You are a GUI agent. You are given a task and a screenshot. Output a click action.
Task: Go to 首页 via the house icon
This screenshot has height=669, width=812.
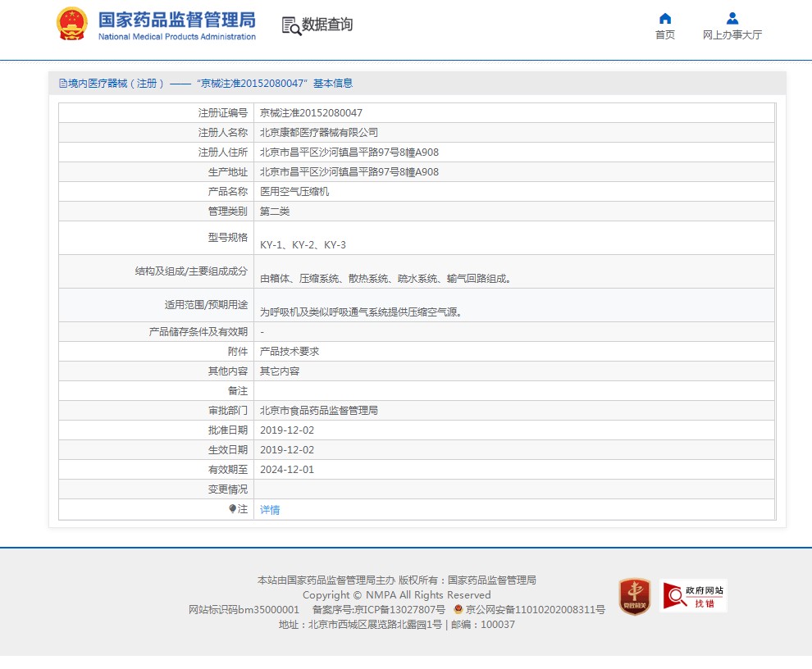click(665, 19)
